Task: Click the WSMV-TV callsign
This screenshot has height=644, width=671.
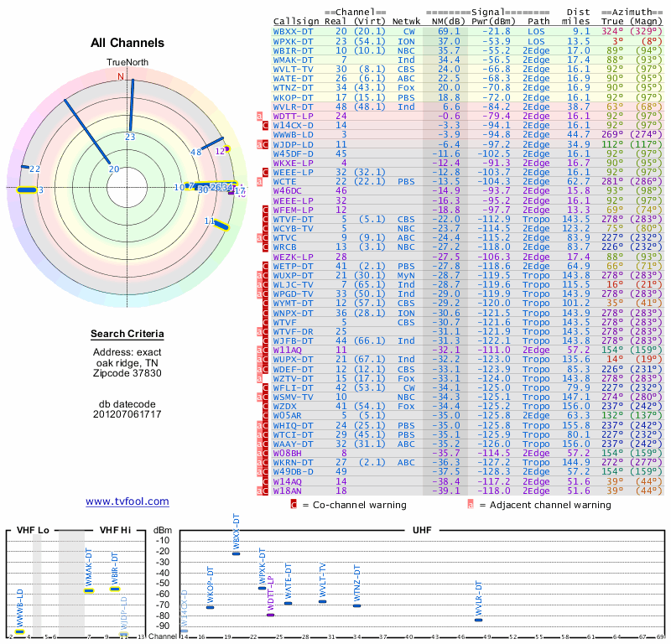Action: [293, 397]
